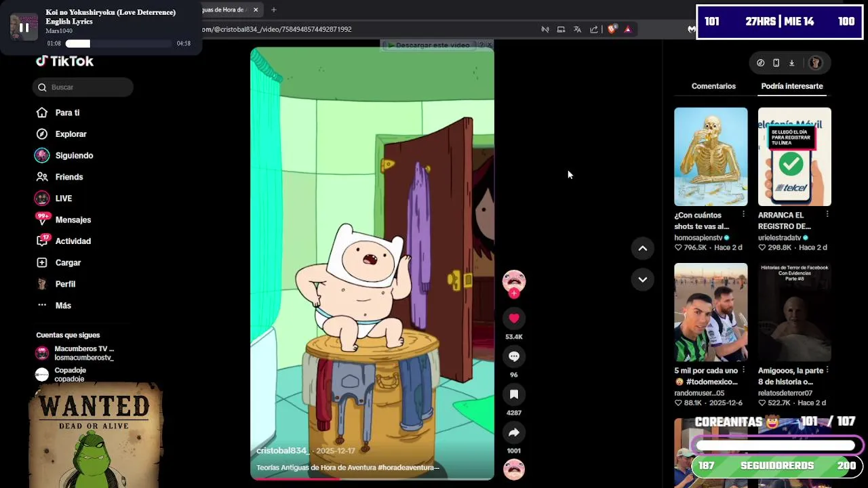The width and height of the screenshot is (868, 488).
Task: Switch to the Comentarios tab
Action: coord(713,86)
